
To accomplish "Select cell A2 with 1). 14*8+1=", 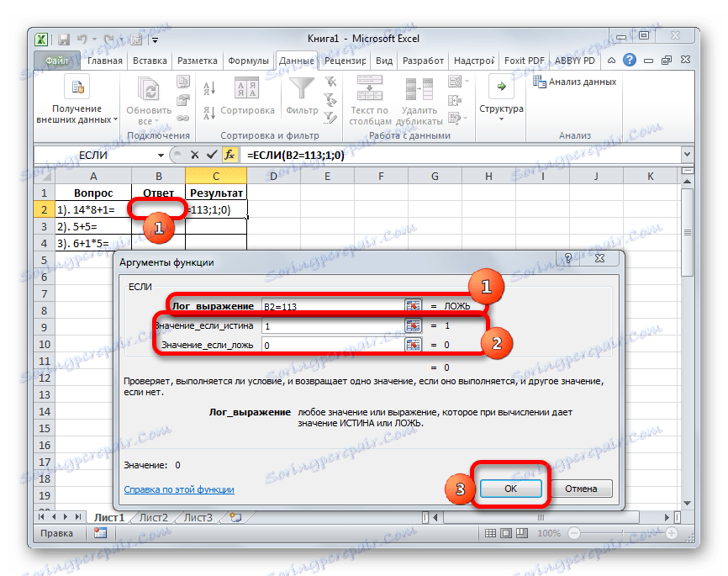I will click(x=93, y=210).
